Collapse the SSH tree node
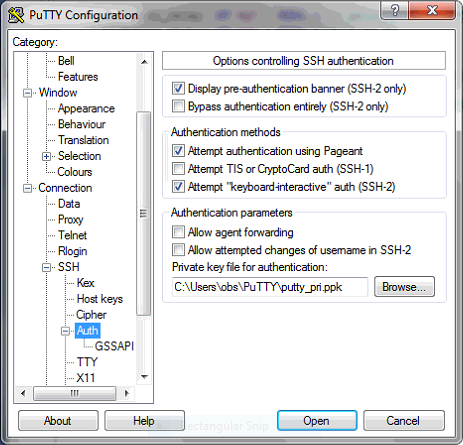 [47, 267]
